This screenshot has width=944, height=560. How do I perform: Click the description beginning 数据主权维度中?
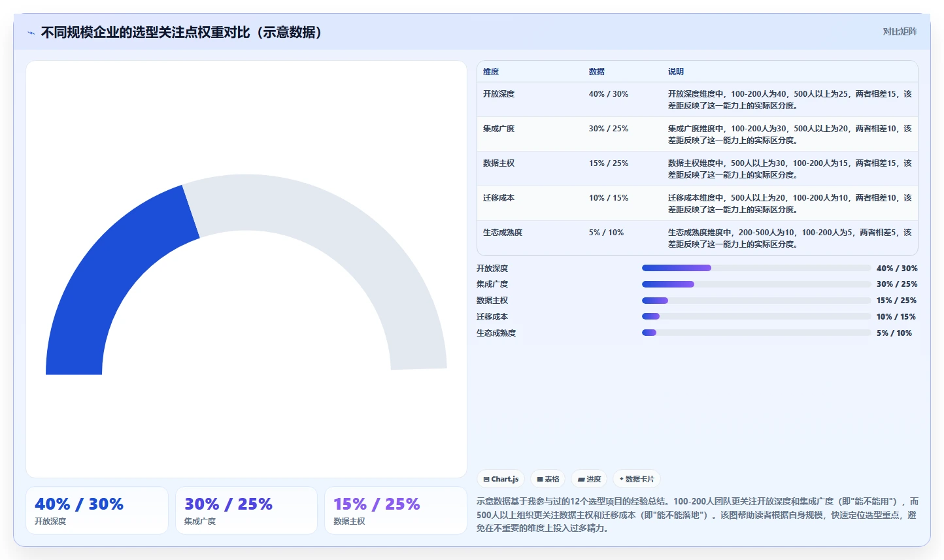pyautogui.click(x=790, y=169)
